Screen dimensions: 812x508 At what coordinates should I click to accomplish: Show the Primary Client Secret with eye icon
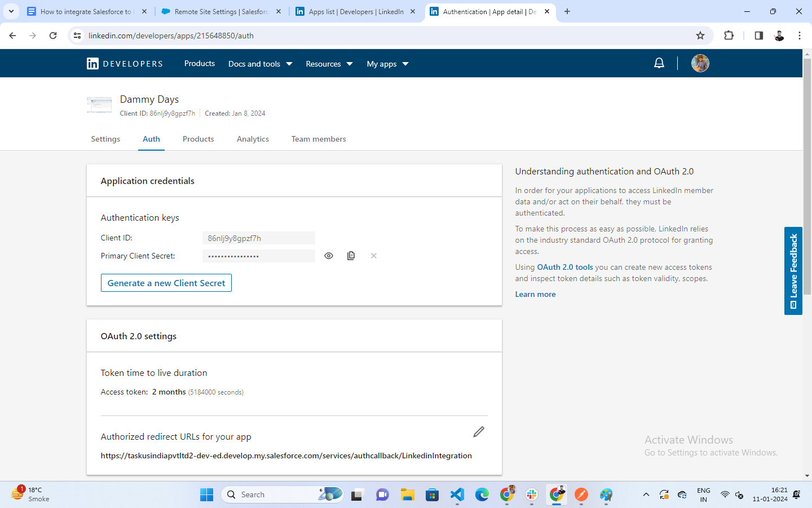tap(329, 256)
